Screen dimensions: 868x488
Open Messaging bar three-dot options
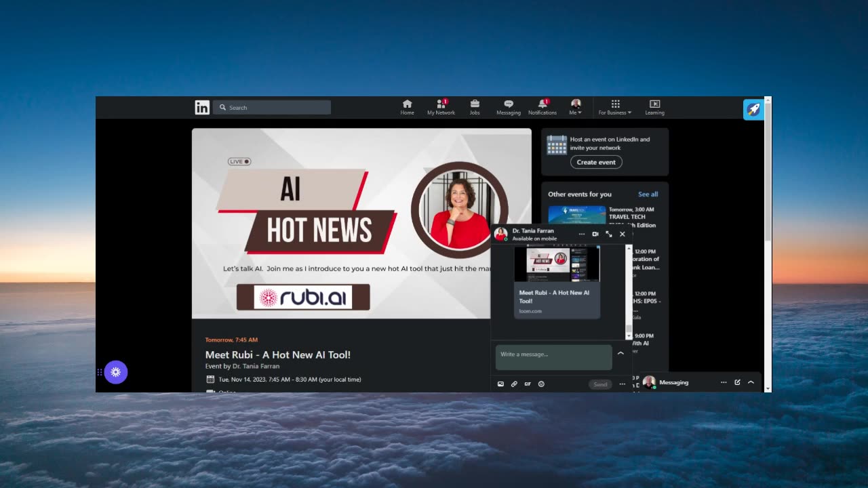pyautogui.click(x=724, y=382)
